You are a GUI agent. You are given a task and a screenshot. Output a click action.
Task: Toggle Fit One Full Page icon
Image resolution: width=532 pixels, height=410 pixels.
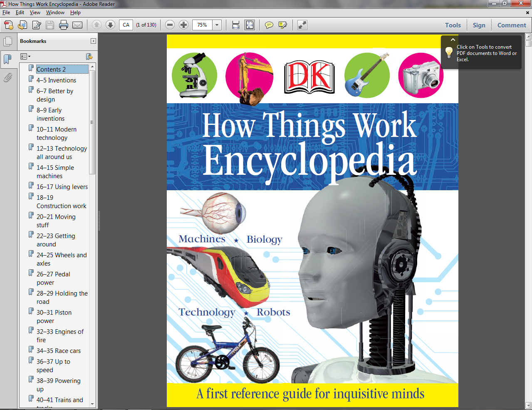[x=250, y=25]
